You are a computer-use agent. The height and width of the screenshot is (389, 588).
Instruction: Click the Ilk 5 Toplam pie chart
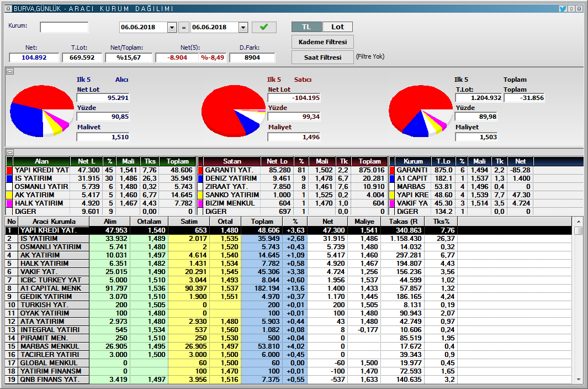pyautogui.click(x=421, y=111)
